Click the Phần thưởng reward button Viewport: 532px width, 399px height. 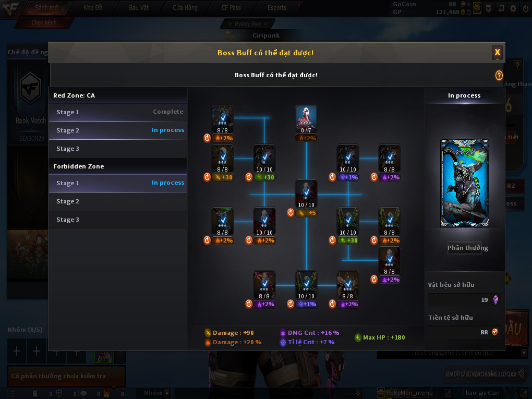[x=468, y=248]
